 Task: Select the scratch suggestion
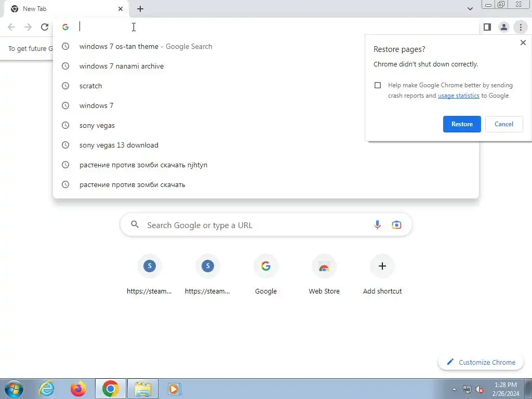click(x=266, y=86)
